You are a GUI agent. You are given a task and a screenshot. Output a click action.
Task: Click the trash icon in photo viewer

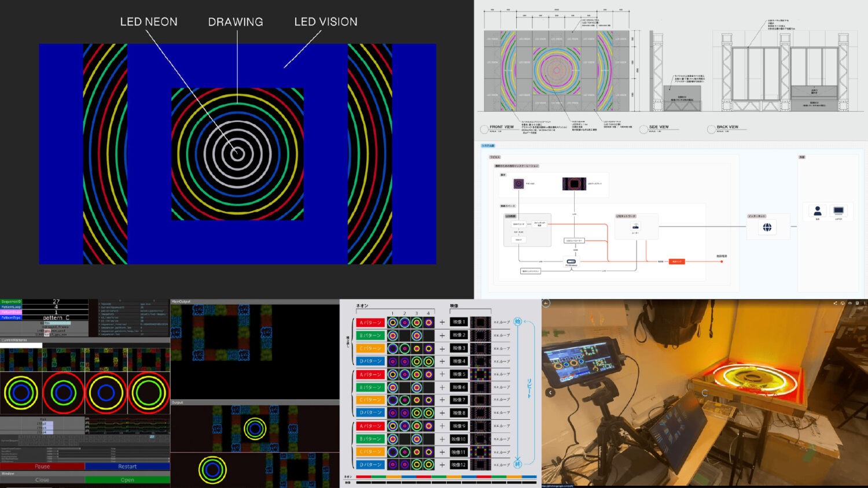click(857, 303)
